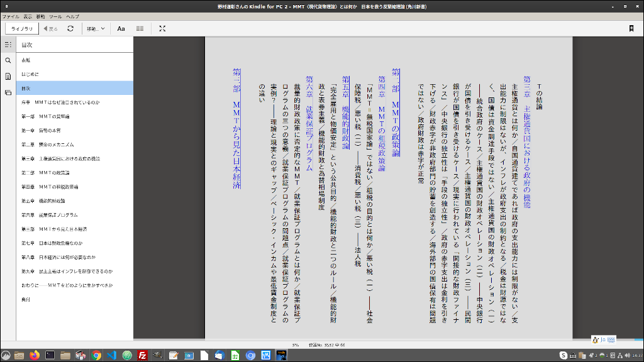Open the 表示 menu
Viewport: 644px width, 362px height.
pyautogui.click(x=28, y=17)
